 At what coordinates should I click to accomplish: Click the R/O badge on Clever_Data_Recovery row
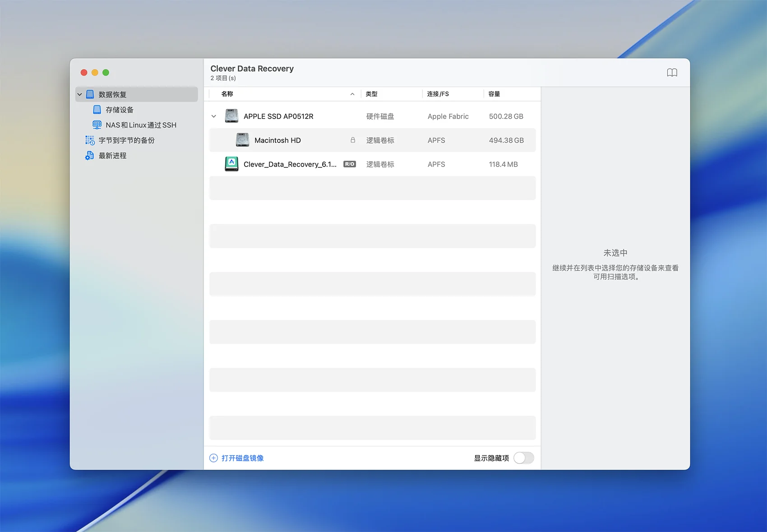point(350,164)
